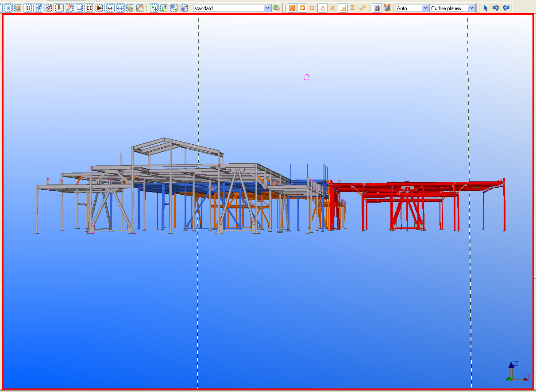Open the Outline planes representation dropdown
The image size is (536, 392).
point(472,8)
